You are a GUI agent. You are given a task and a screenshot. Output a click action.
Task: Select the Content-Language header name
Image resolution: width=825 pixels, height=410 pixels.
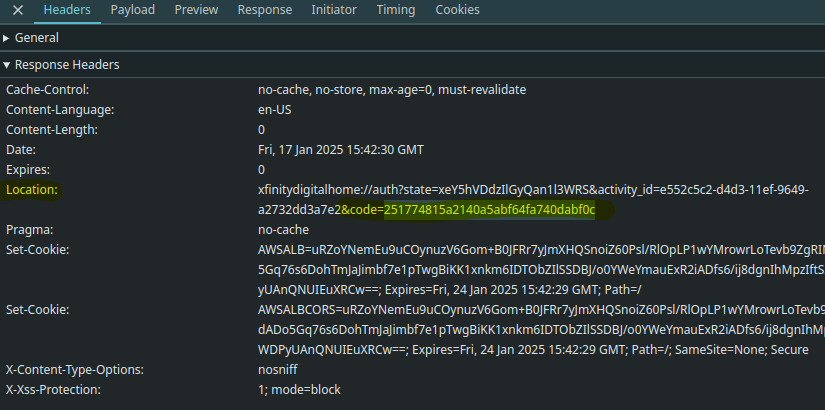[60, 110]
